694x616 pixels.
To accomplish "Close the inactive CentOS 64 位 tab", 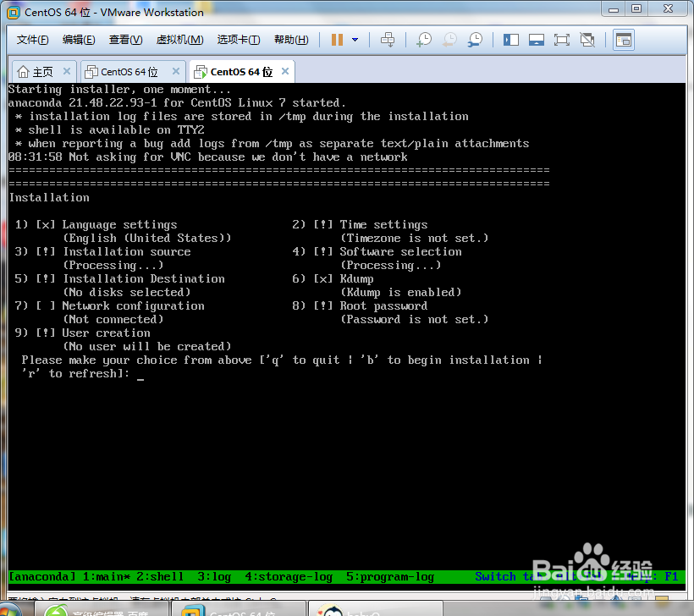I will coord(176,71).
